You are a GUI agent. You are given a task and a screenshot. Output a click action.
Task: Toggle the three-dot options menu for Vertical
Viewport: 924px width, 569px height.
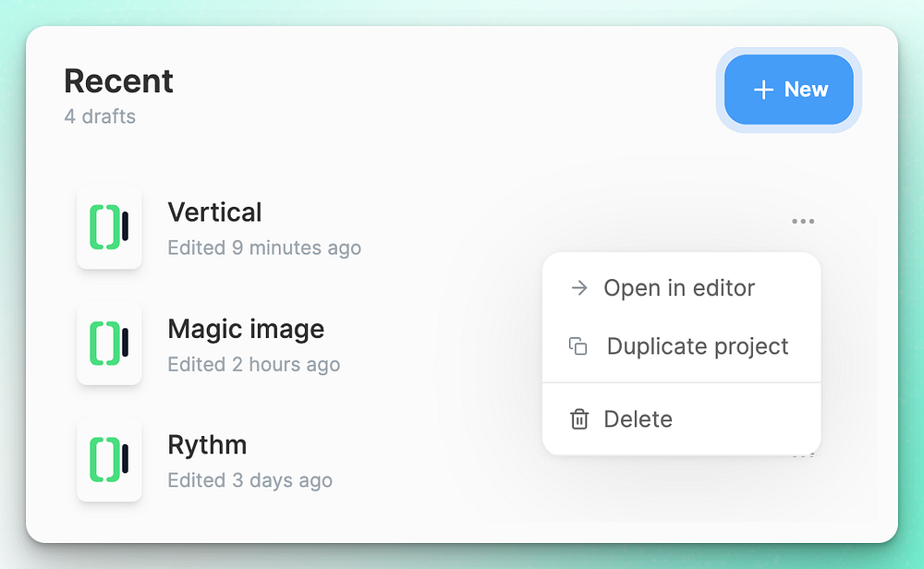[x=803, y=222]
